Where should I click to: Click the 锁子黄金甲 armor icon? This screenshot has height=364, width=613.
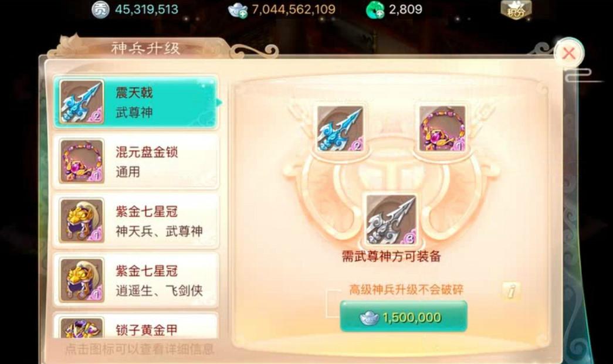[82, 328]
